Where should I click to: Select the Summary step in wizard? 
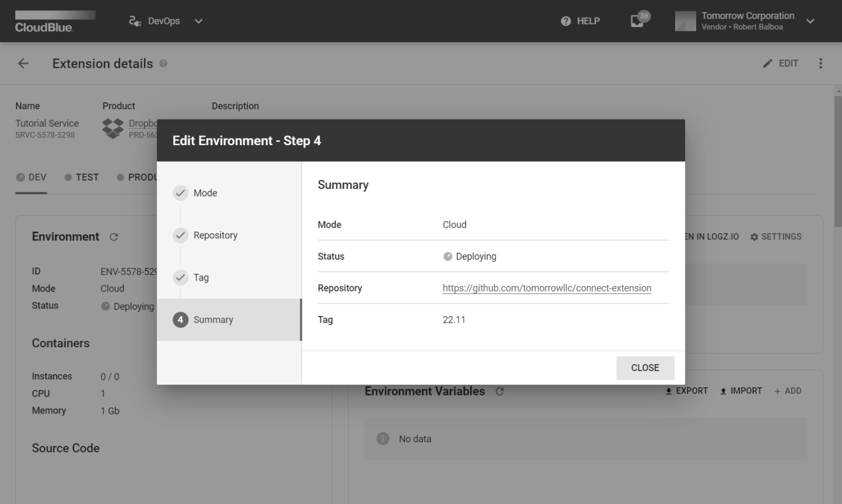tap(229, 319)
